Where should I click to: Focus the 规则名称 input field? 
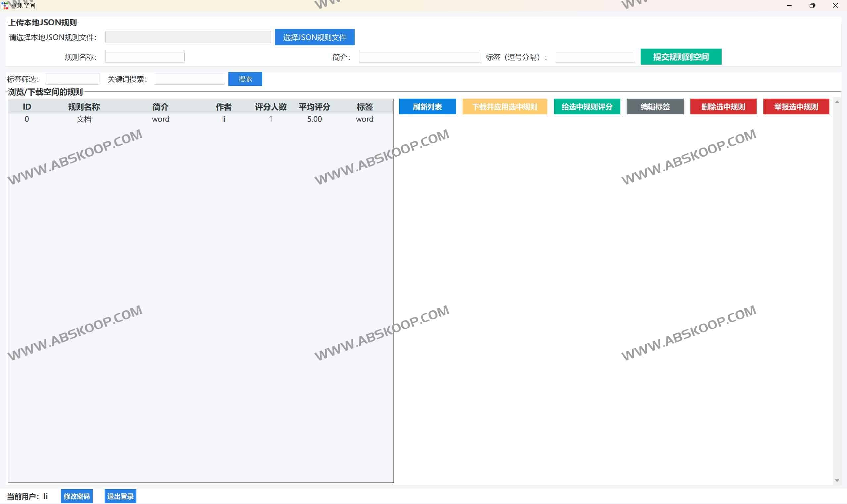(145, 57)
